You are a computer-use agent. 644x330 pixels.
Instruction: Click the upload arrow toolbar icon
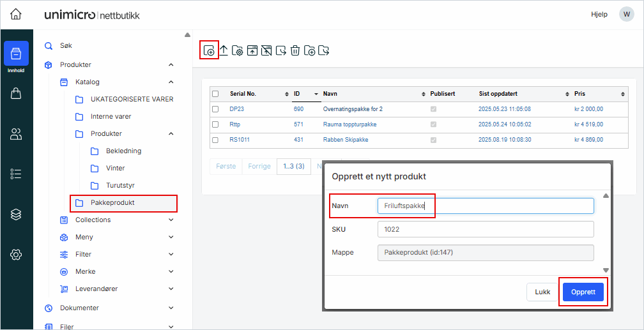click(224, 50)
